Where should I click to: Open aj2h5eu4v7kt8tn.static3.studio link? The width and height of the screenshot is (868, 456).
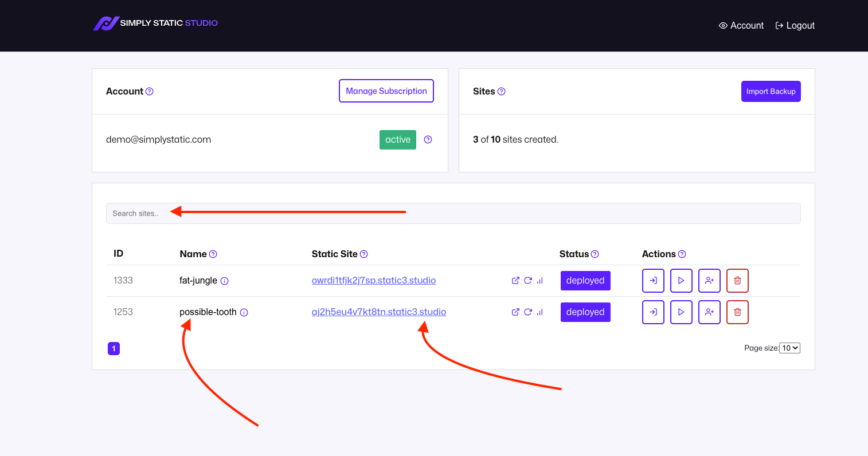[379, 312]
